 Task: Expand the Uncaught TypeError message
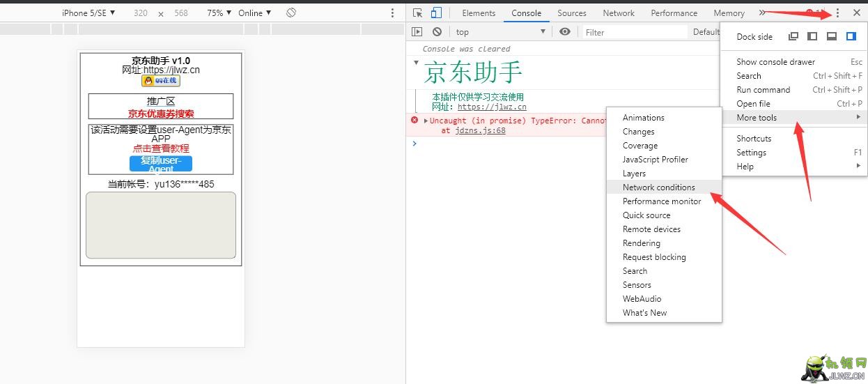(426, 121)
